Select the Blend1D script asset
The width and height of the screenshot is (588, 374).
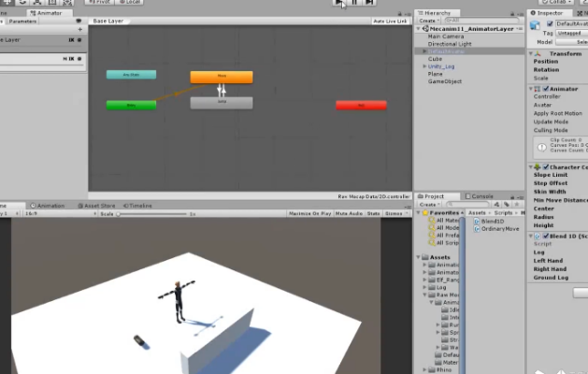click(489, 222)
